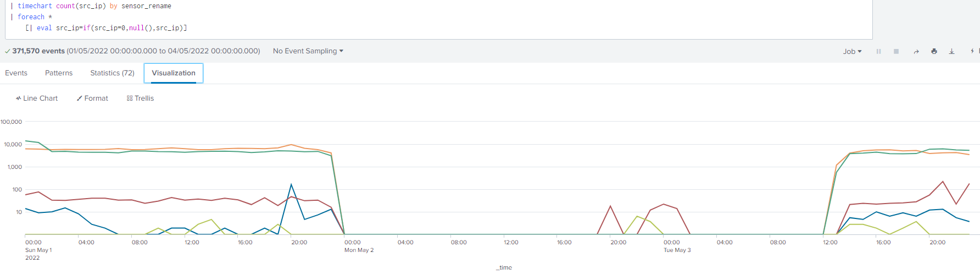
Task: Export results with the download icon
Action: [x=951, y=51]
